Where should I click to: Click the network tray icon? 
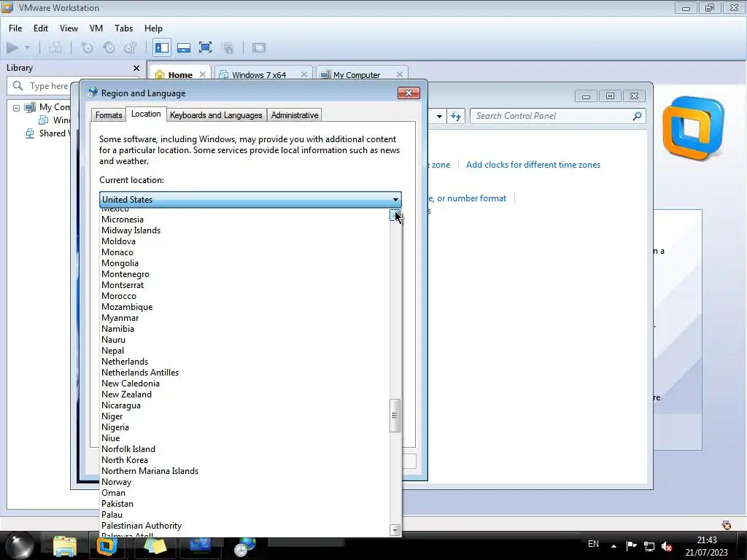[x=649, y=546]
